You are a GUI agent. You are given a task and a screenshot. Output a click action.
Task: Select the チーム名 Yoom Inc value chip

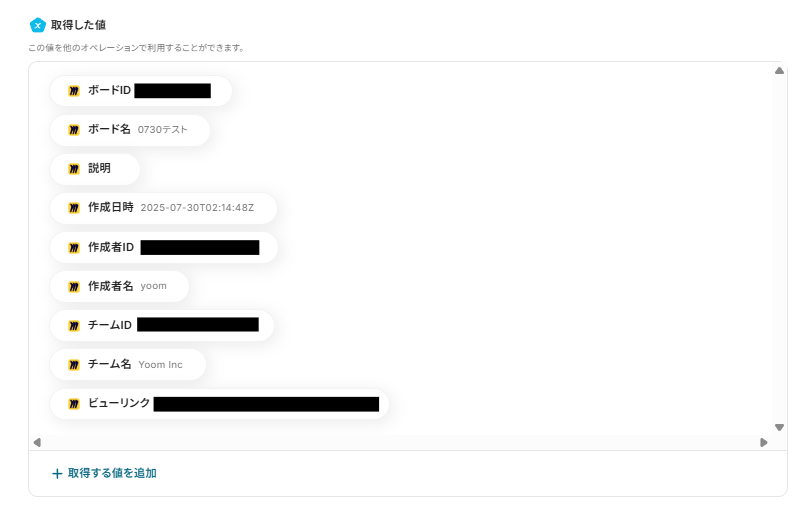(128, 365)
